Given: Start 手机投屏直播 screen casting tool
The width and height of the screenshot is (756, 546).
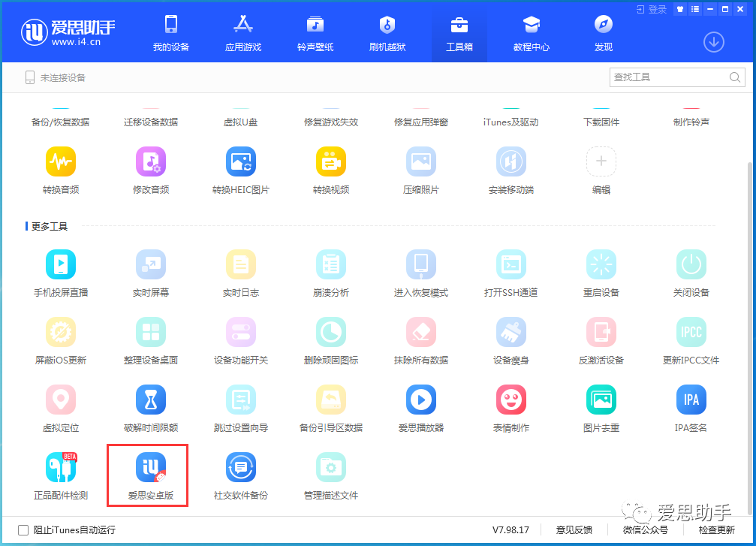Looking at the screenshot, I should pos(61,264).
